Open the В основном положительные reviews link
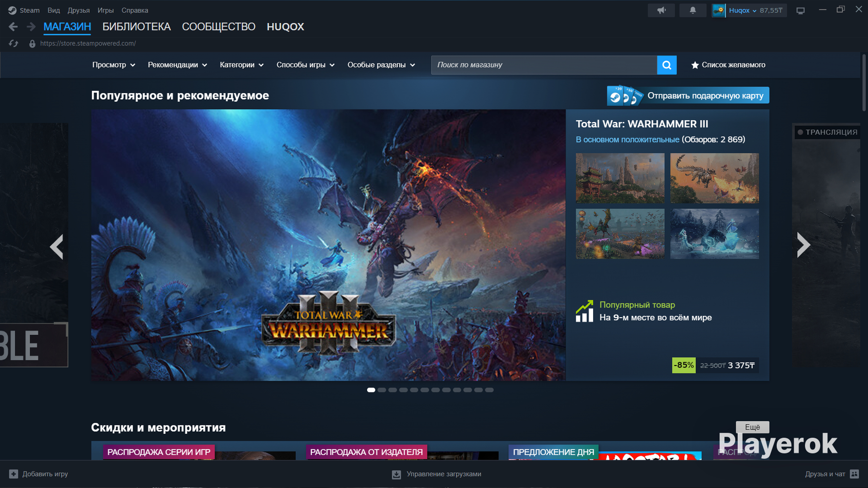The image size is (868, 488). 627,140
